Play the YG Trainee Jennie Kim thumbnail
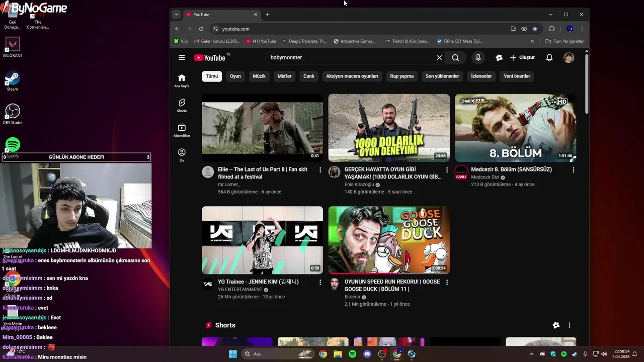Viewport: 644px width, 362px height. point(262,240)
